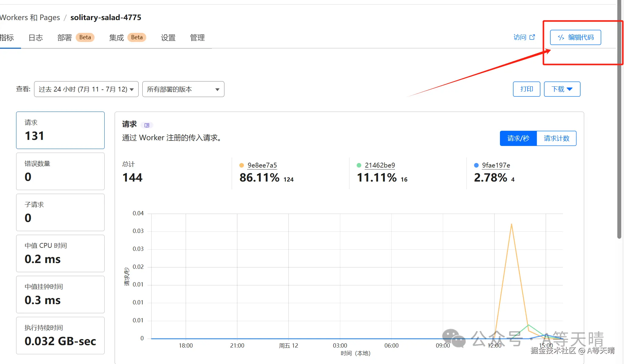Switch to the 日志 tab

click(36, 38)
